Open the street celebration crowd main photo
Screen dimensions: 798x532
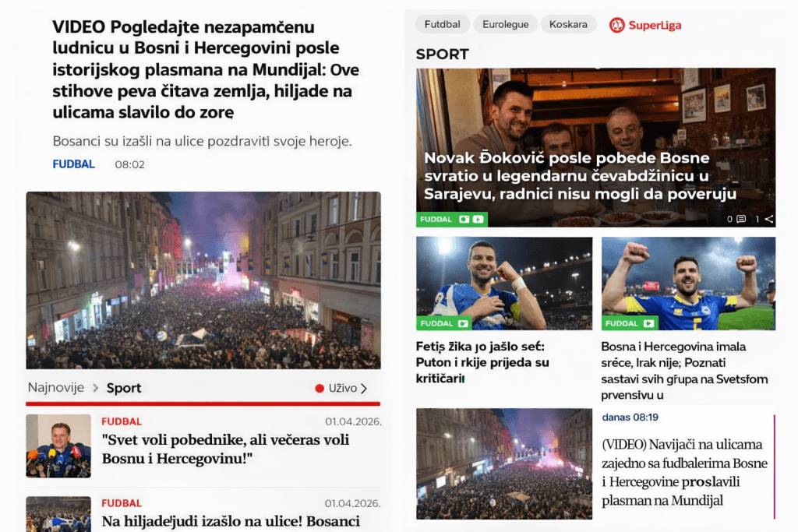point(203,280)
